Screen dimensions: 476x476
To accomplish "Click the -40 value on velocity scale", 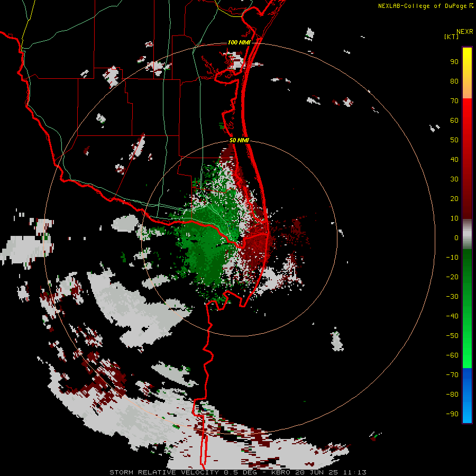I will [x=452, y=316].
